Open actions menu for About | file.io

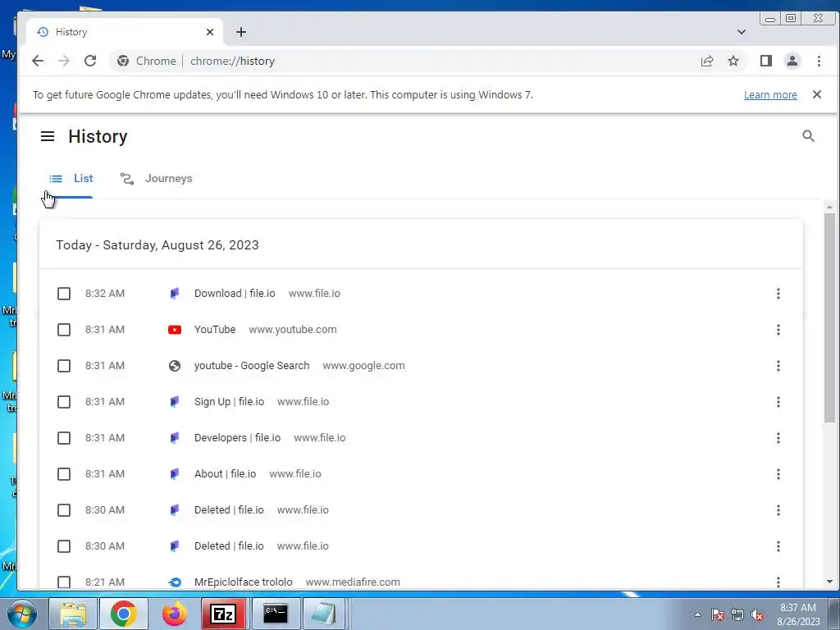click(x=778, y=474)
